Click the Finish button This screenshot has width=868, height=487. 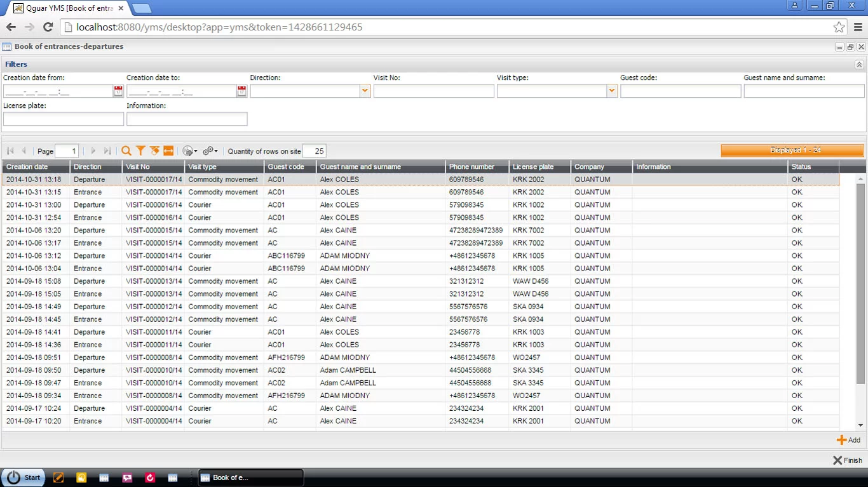[848, 460]
